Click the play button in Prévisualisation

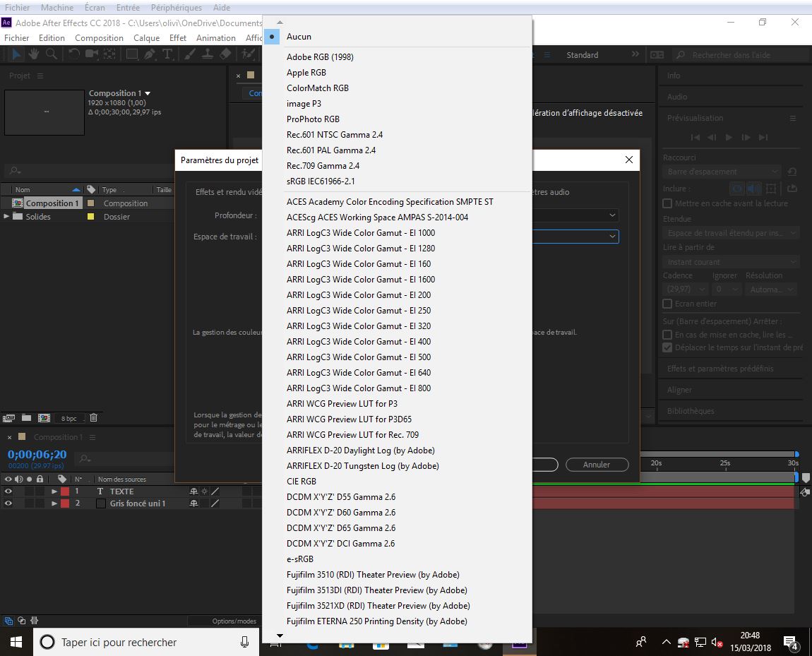tap(729, 137)
